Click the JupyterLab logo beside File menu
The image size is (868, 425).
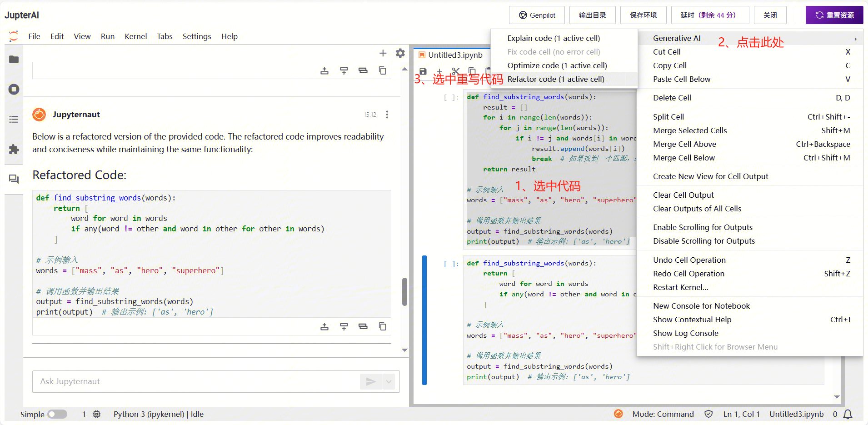tap(14, 36)
